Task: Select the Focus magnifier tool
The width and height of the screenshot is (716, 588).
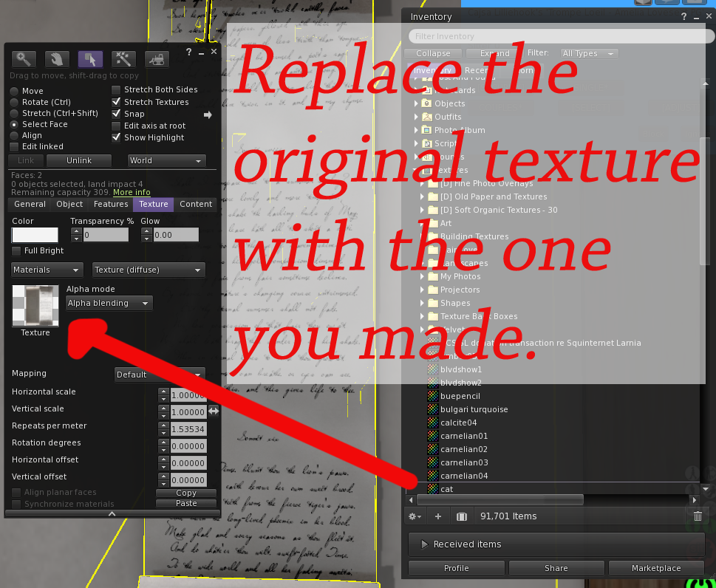Action: [x=25, y=60]
